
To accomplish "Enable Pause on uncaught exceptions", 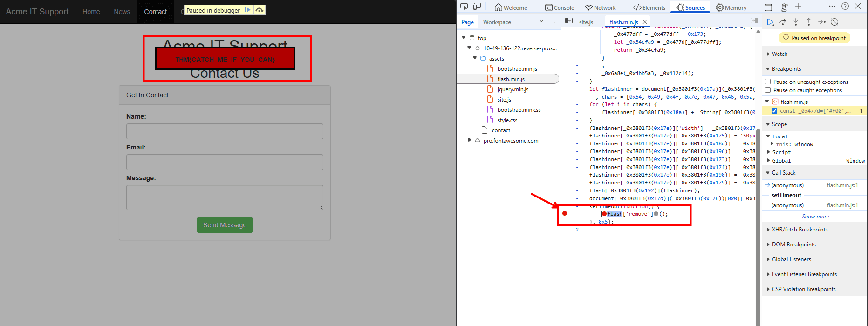I will point(768,81).
